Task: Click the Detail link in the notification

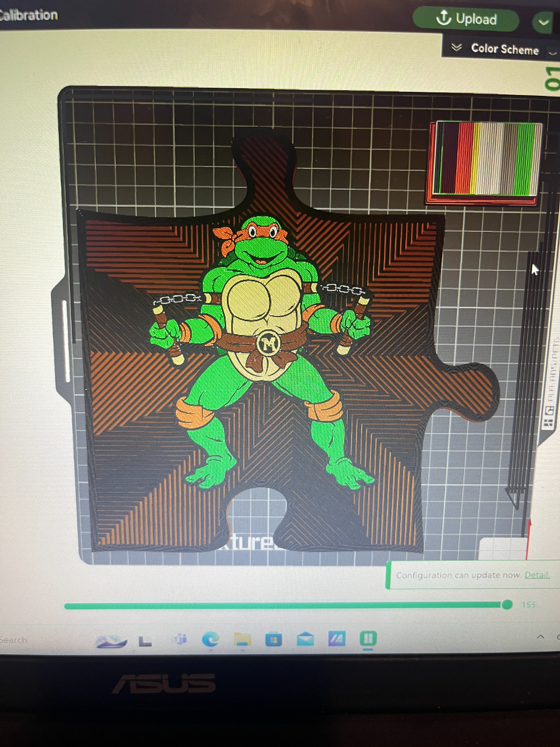Action: (x=536, y=575)
